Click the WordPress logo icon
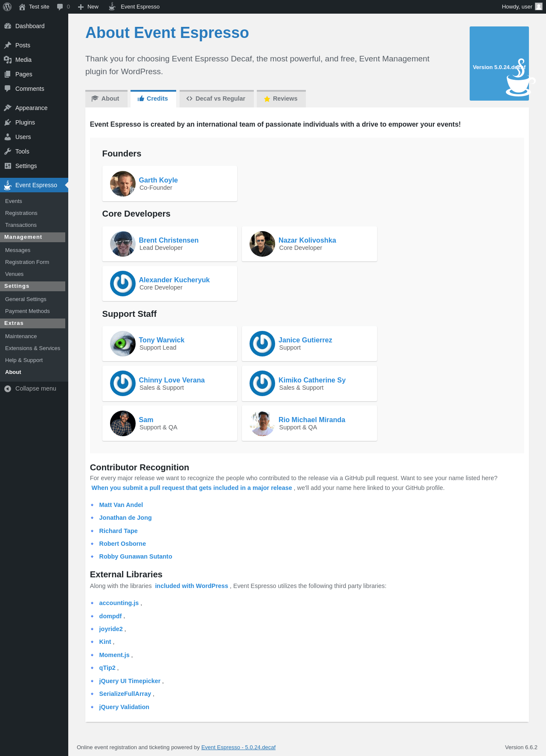 [7, 7]
